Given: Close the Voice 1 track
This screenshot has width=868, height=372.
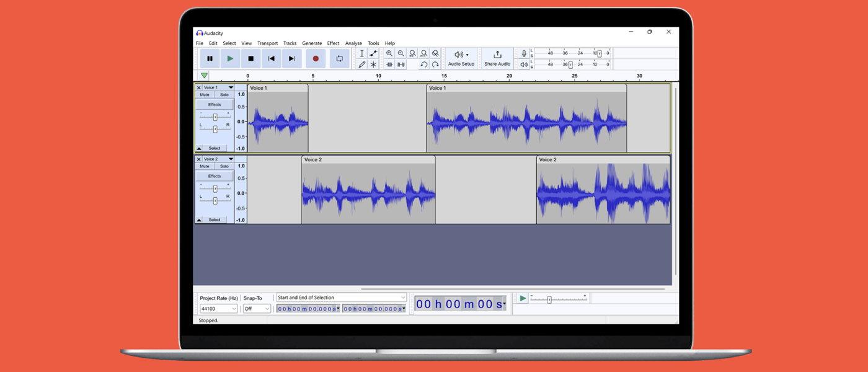Looking at the screenshot, I should pos(199,87).
